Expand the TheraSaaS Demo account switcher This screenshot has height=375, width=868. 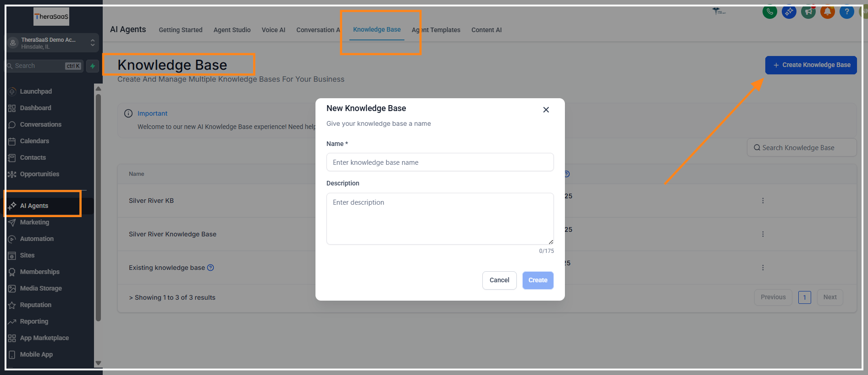click(x=53, y=43)
